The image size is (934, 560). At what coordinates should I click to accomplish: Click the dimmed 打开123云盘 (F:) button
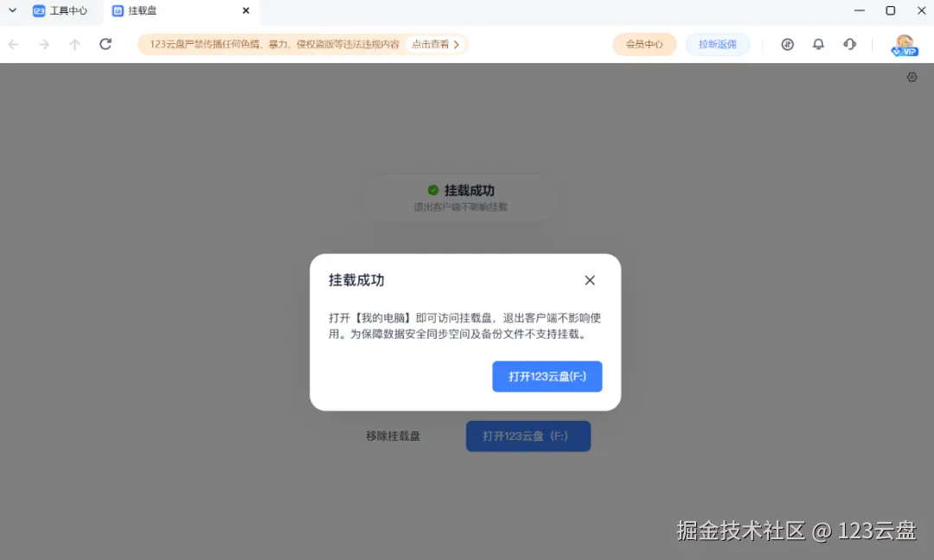528,436
